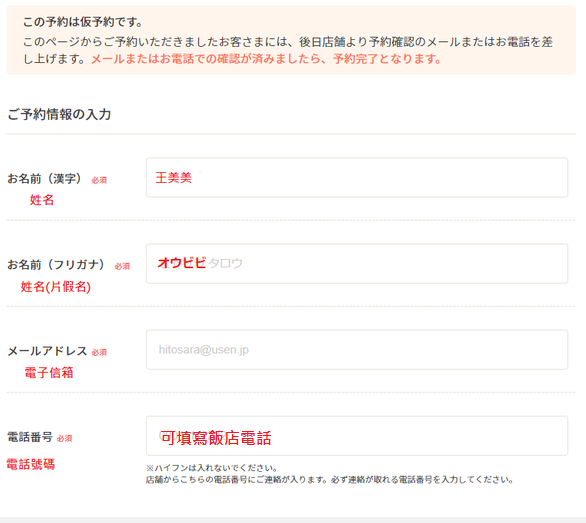The height and width of the screenshot is (523, 586).
Task: Click the hint ※ハイフンは入れないでください。
Action: [x=212, y=468]
